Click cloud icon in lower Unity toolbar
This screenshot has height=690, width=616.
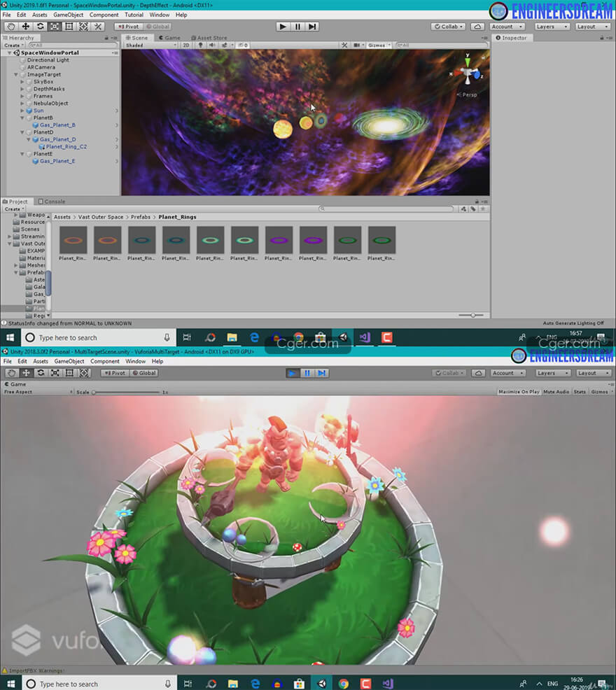(478, 373)
